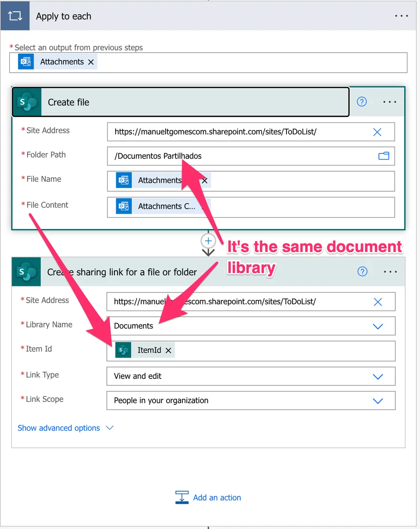
Task: Click the Apply to each loop icon
Action: coord(14,16)
